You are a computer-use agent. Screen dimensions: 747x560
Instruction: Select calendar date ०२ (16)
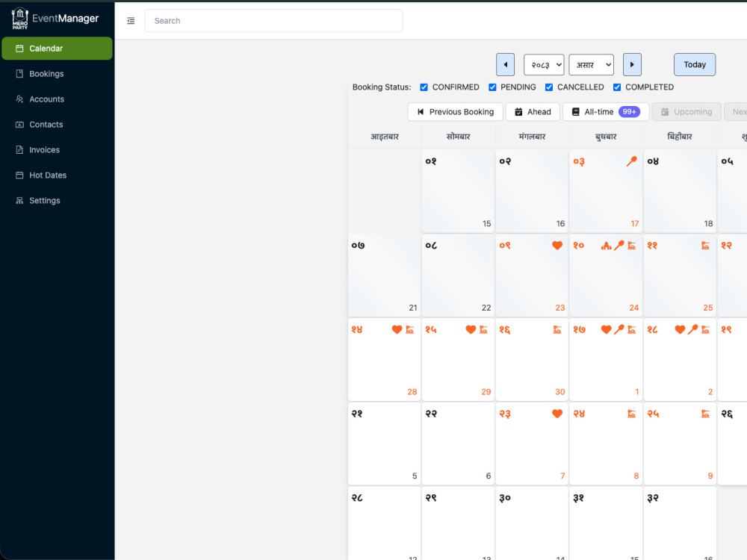coord(532,191)
